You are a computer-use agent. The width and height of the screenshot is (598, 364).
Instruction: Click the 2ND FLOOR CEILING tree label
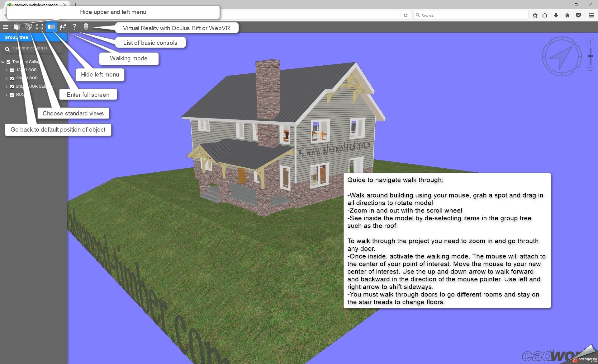(35, 86)
